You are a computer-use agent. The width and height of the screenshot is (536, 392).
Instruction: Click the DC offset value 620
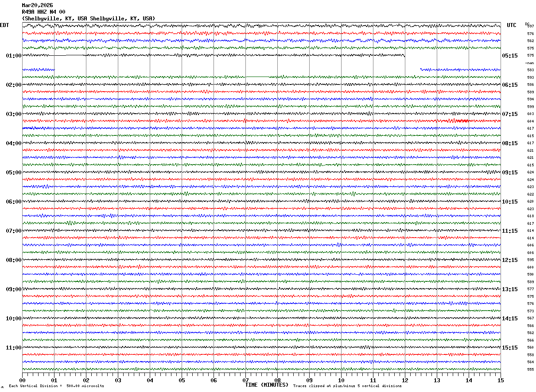[530, 202]
